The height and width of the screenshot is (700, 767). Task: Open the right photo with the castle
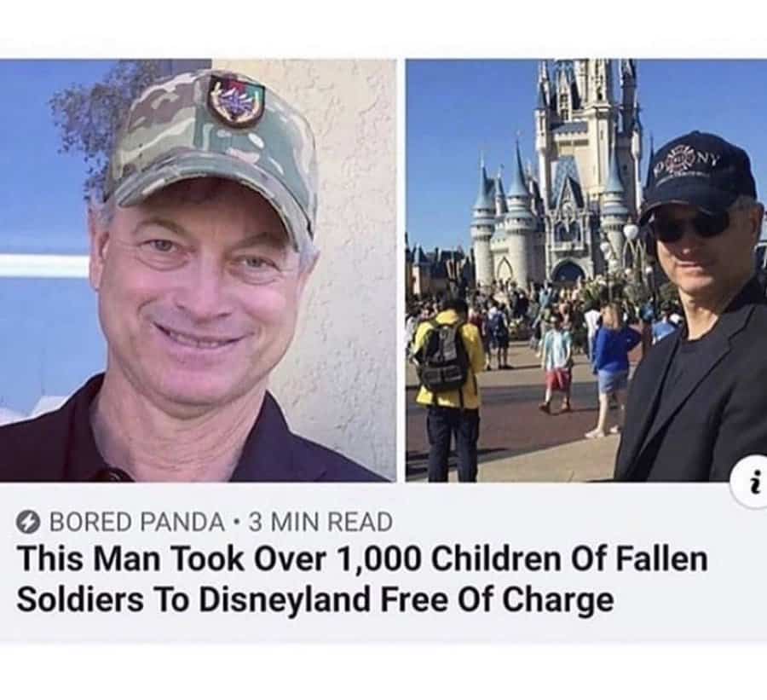(586, 270)
